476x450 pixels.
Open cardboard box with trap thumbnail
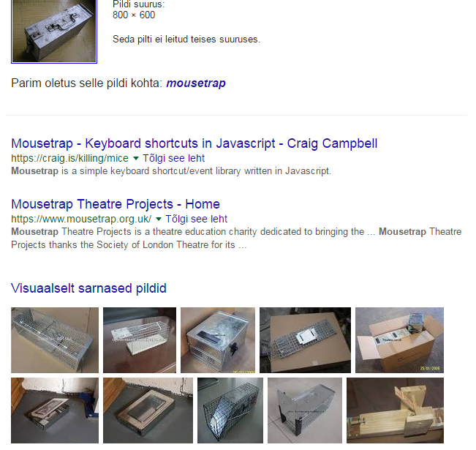coord(399,340)
